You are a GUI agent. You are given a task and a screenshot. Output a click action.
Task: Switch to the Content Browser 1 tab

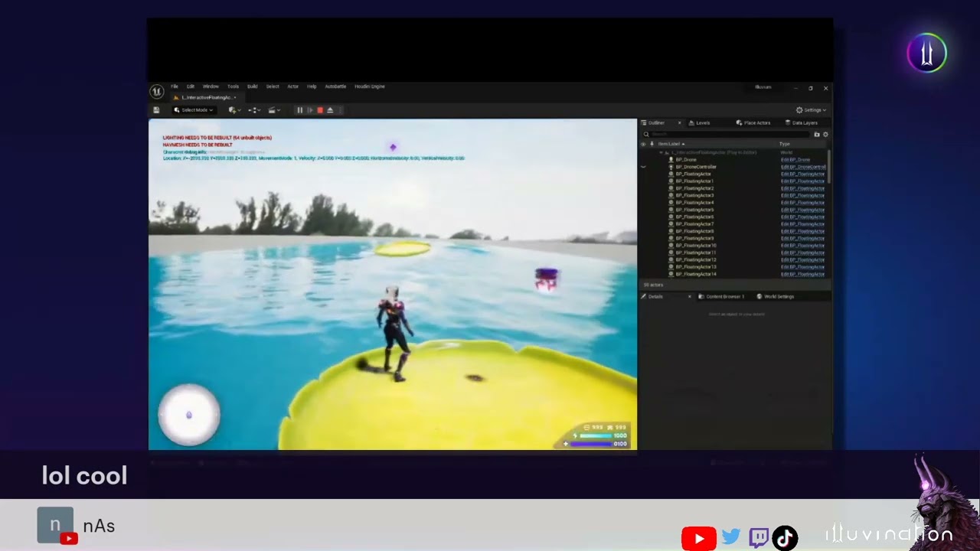pyautogui.click(x=721, y=296)
